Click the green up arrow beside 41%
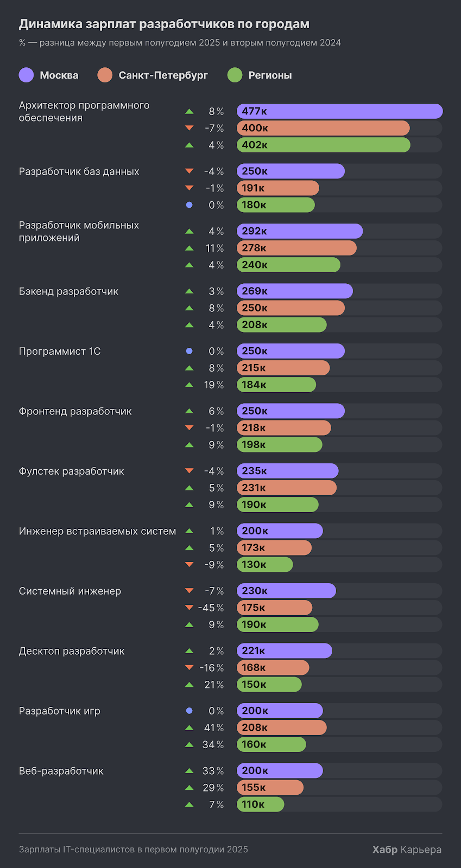This screenshot has width=461, height=868. click(189, 727)
